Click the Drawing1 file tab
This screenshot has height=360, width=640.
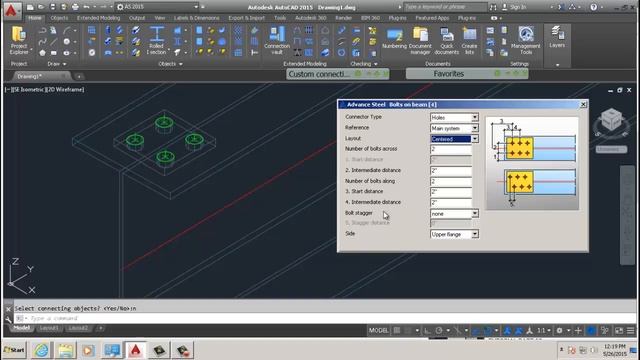40,76
